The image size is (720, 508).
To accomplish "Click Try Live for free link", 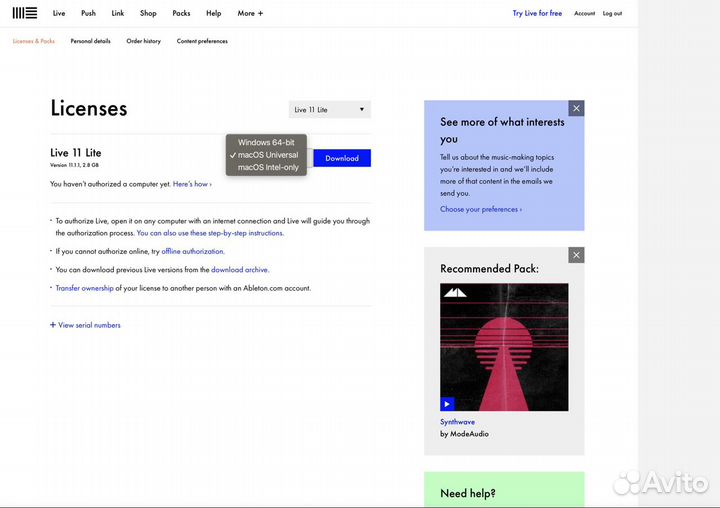I will [537, 13].
